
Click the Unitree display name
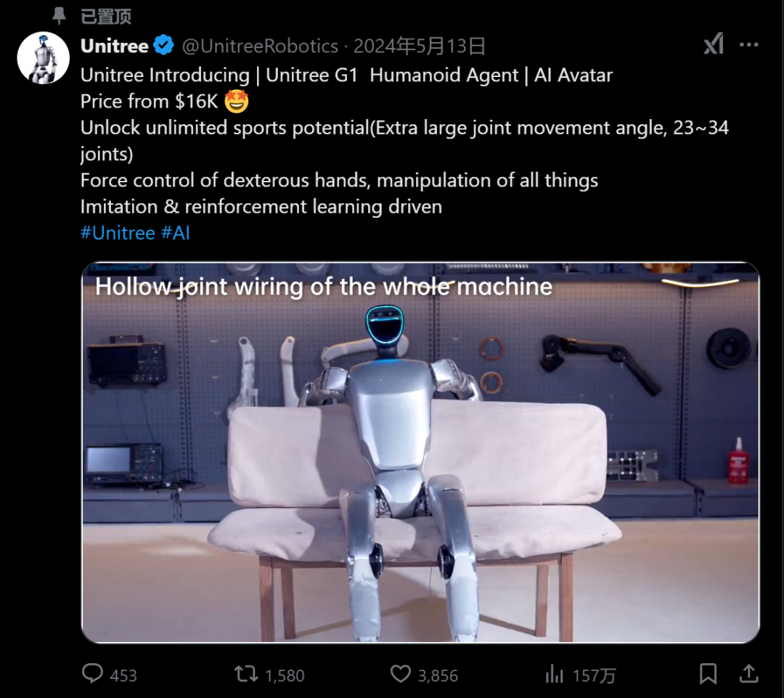click(x=115, y=46)
